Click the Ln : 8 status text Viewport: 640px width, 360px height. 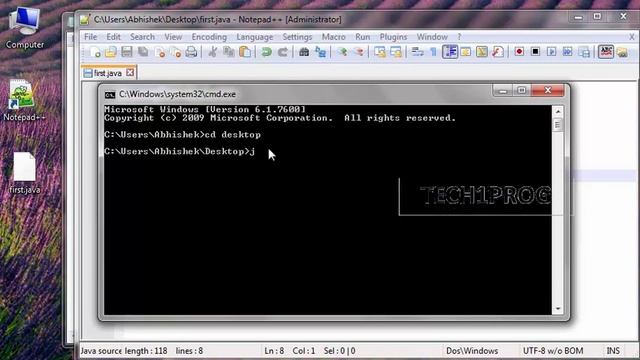tap(274, 351)
